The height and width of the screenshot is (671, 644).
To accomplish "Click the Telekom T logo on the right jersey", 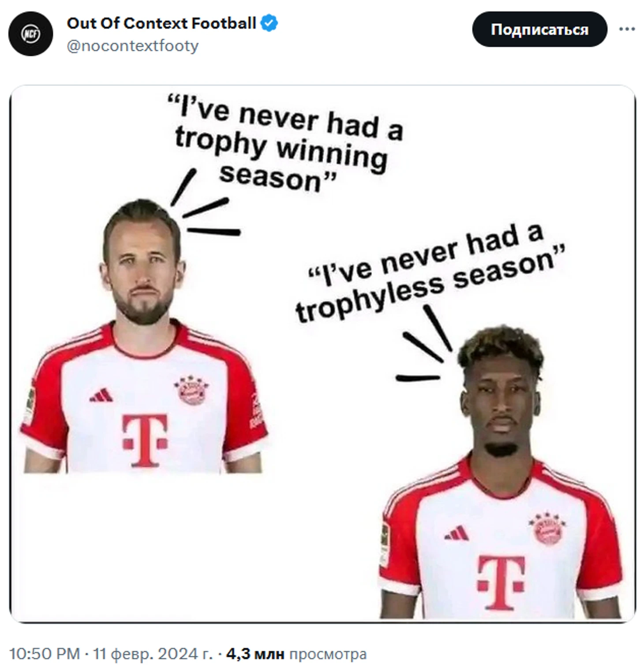I will (x=501, y=582).
